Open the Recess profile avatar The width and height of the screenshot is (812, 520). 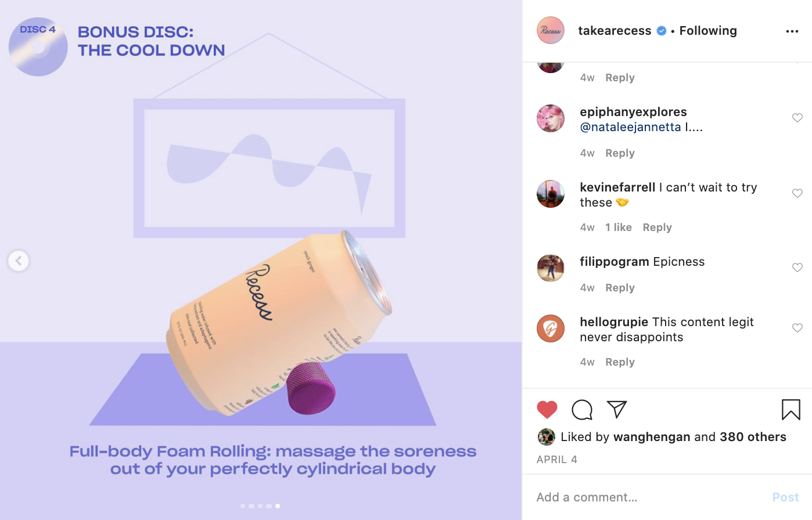(551, 31)
